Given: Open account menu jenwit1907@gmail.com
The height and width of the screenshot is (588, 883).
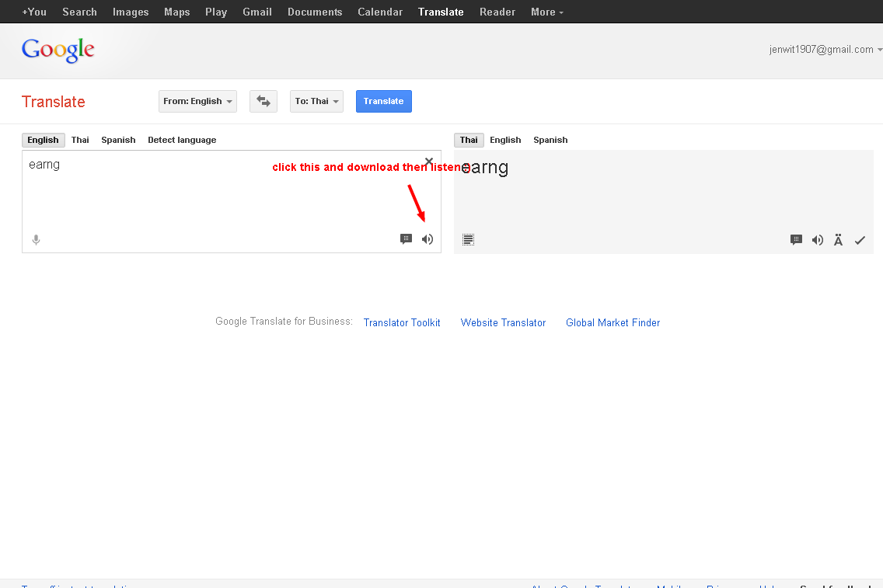Looking at the screenshot, I should click(x=825, y=50).
